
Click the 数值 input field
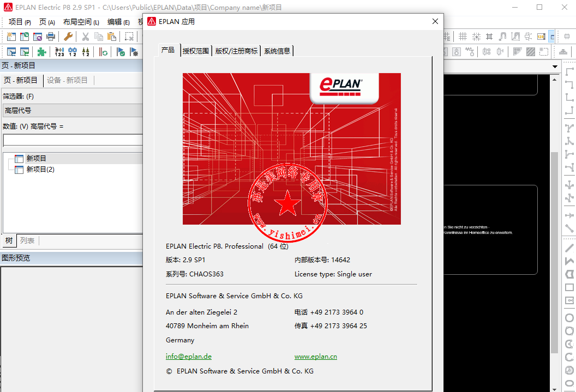[x=73, y=140]
